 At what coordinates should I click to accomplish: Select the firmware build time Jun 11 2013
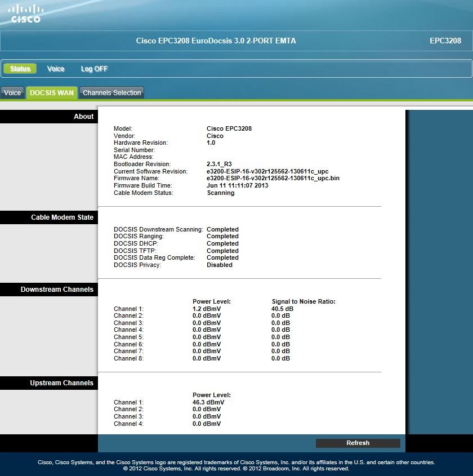(237, 185)
